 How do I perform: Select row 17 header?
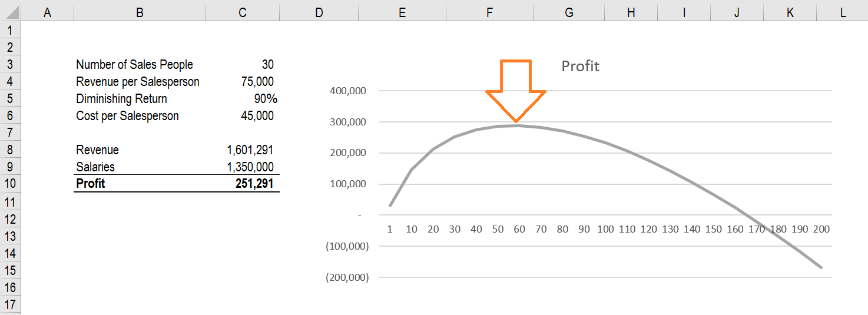[11, 304]
